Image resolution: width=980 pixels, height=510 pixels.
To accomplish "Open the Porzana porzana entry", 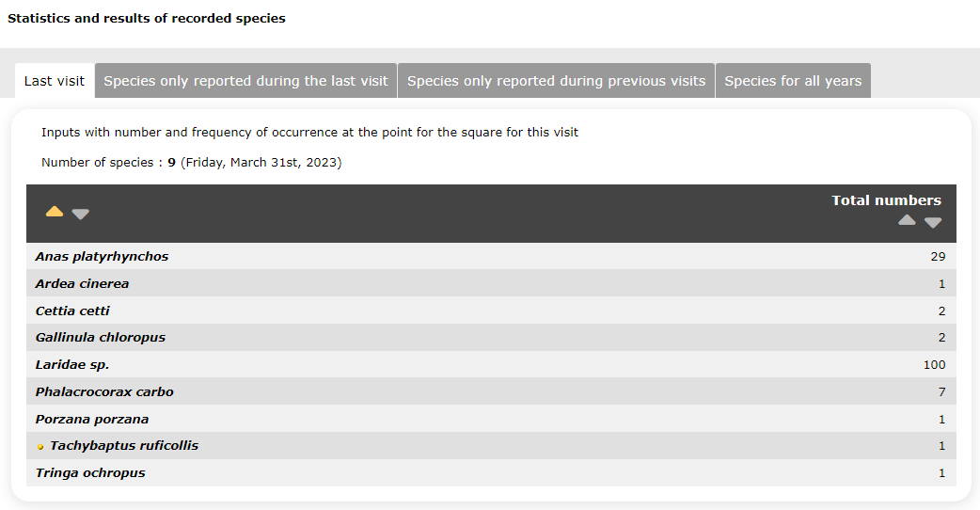I will point(92,420).
